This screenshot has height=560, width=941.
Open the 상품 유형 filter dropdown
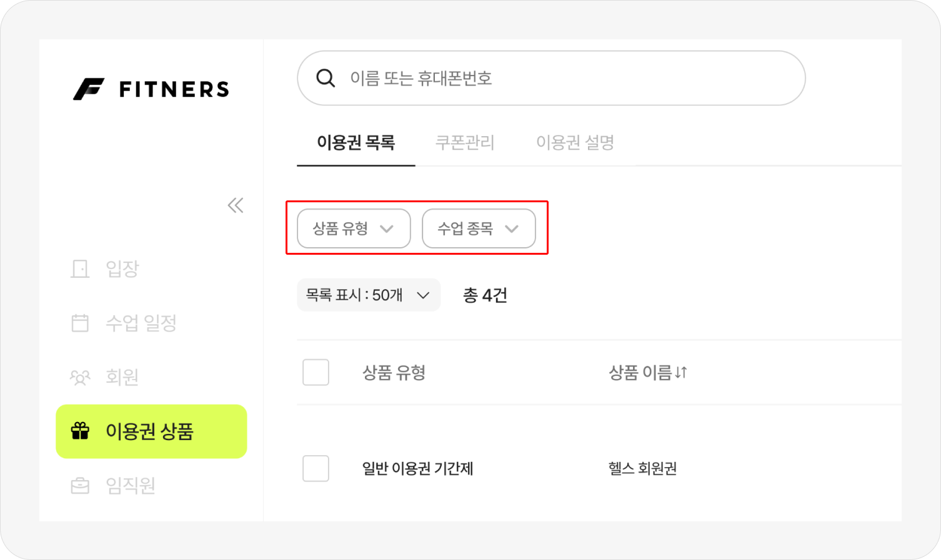pyautogui.click(x=354, y=228)
